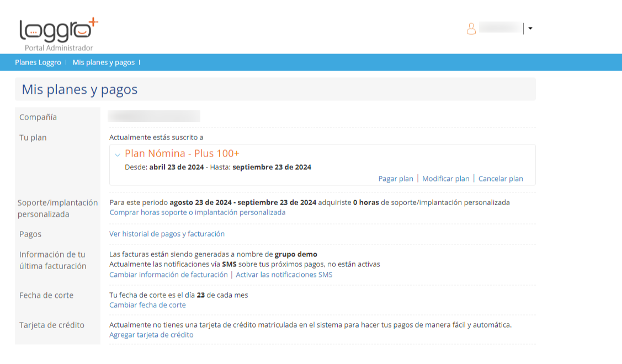This screenshot has height=364, width=622.
Task: Click the Soporte/implantación personalizada label
Action: click(57, 208)
